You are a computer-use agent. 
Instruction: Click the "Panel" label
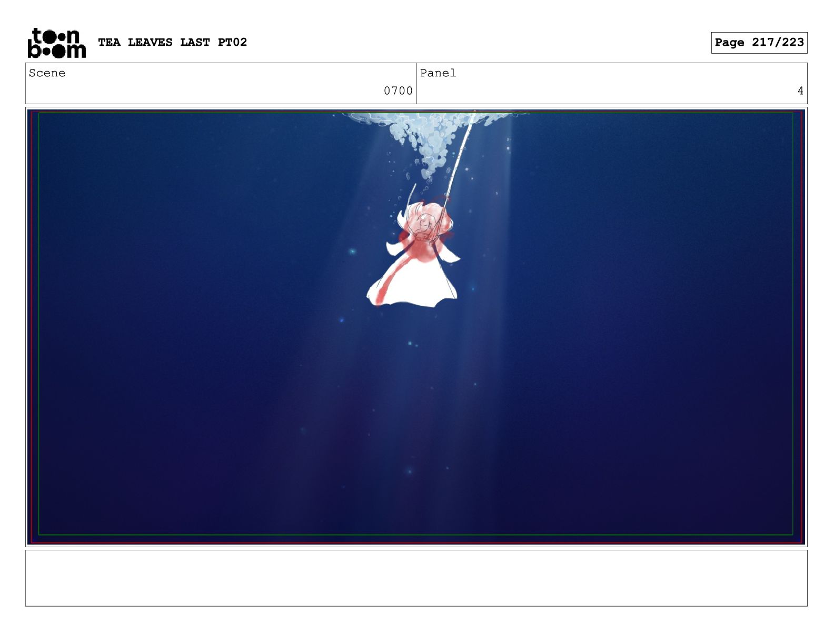click(x=438, y=73)
